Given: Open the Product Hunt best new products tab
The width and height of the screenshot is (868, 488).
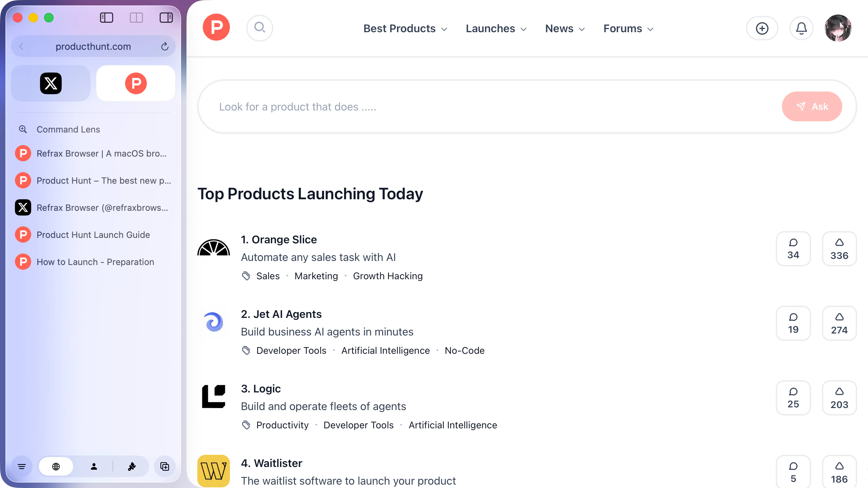Looking at the screenshot, I should 93,181.
